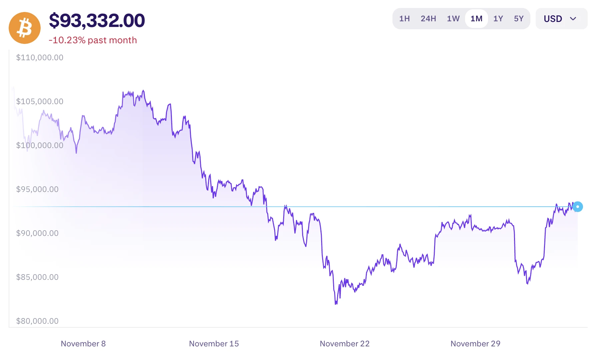Click the November 29 date label

475,343
